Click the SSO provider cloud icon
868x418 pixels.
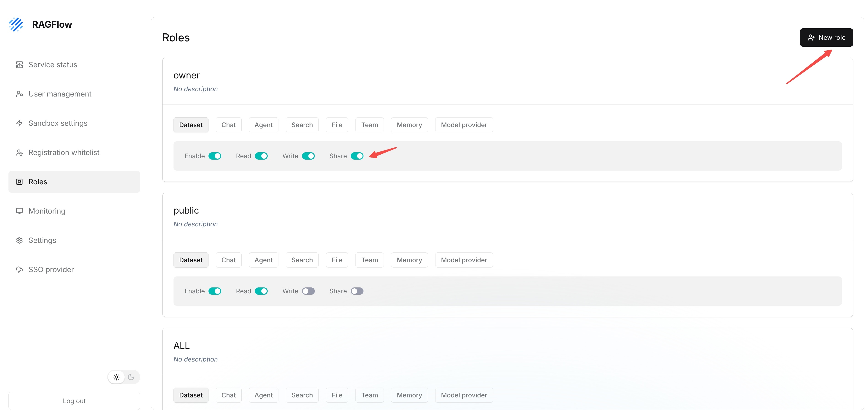(x=19, y=270)
